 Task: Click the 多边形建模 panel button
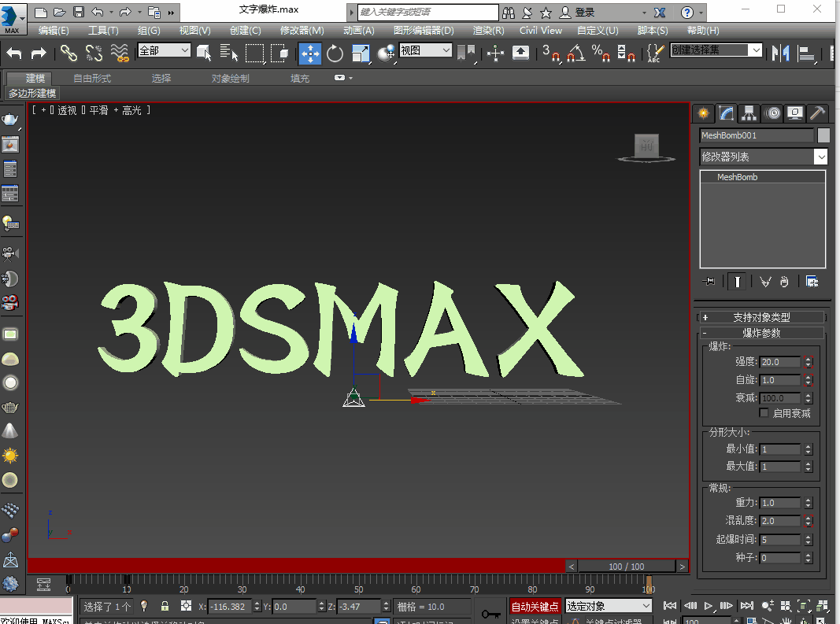coord(32,93)
